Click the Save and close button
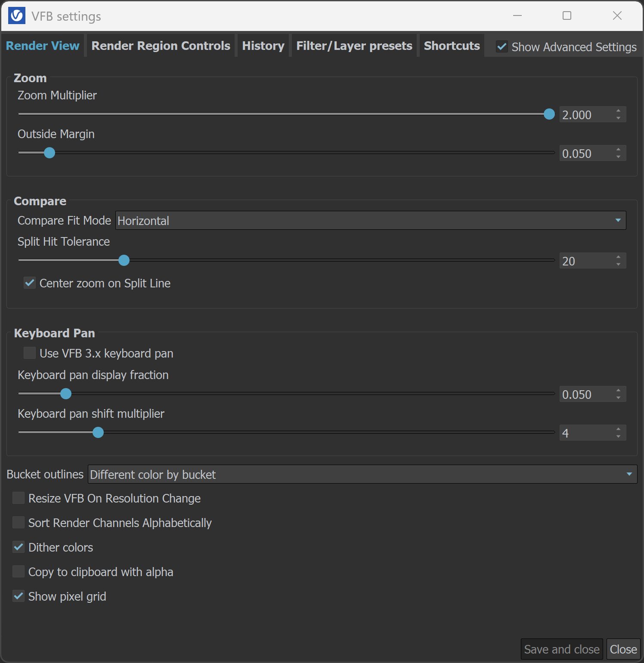The width and height of the screenshot is (644, 663). point(562,649)
